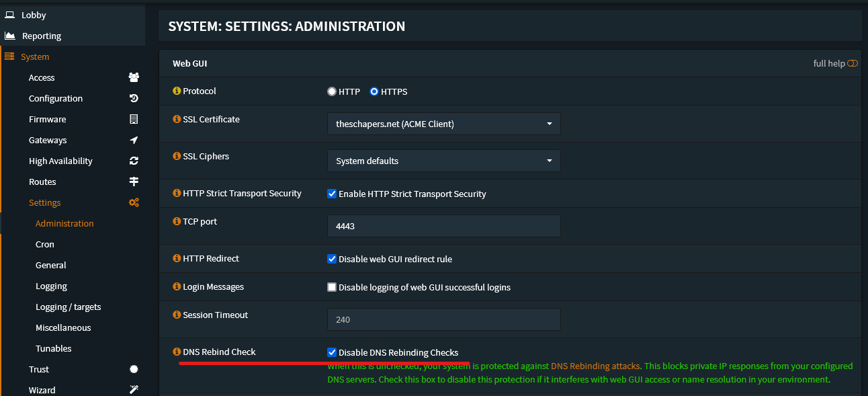Click the High Availability sync icon
The width and height of the screenshot is (868, 396).
134,161
